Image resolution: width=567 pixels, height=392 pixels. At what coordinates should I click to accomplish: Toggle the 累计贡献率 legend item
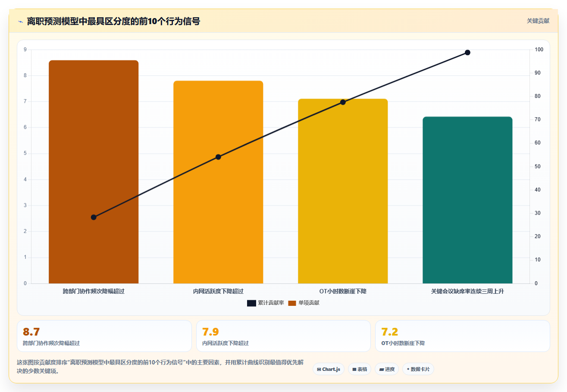click(266, 303)
